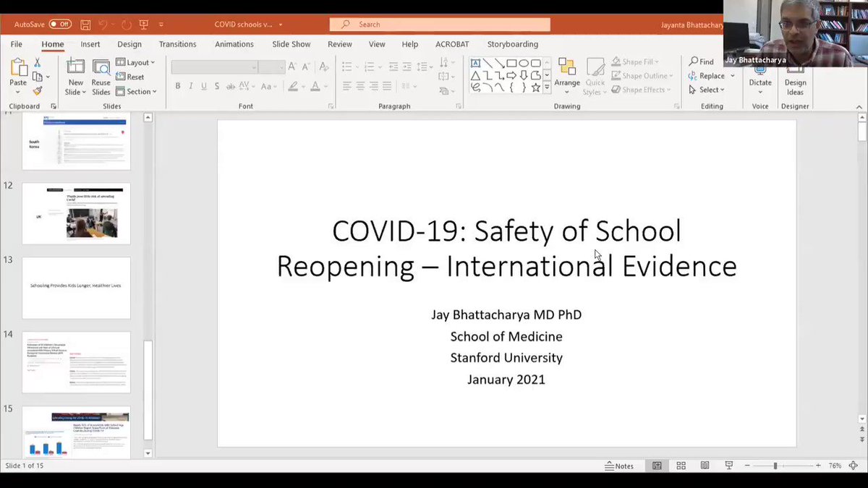The width and height of the screenshot is (868, 488).
Task: Click the Reset slide button
Action: [x=131, y=77]
